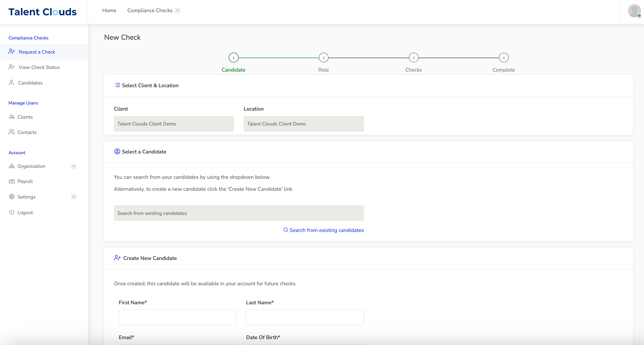Click the Manage Users sidebar section heading

pos(23,103)
